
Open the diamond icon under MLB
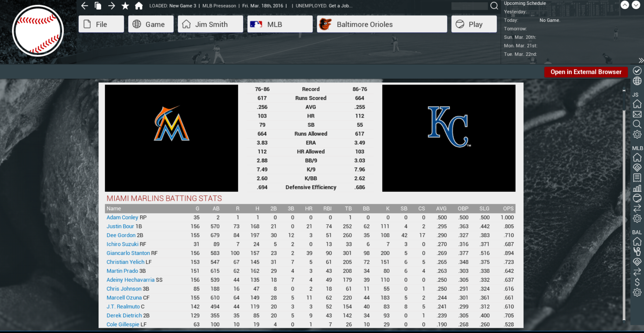tap(637, 168)
